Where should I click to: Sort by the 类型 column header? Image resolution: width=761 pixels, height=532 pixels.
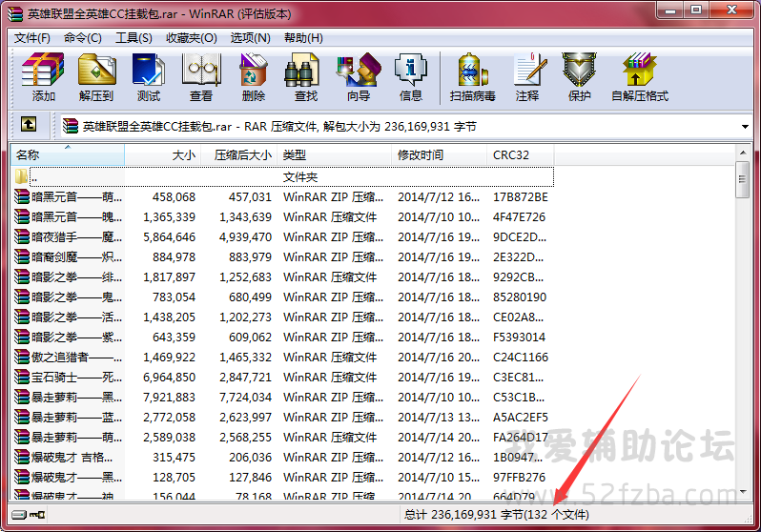coord(334,155)
